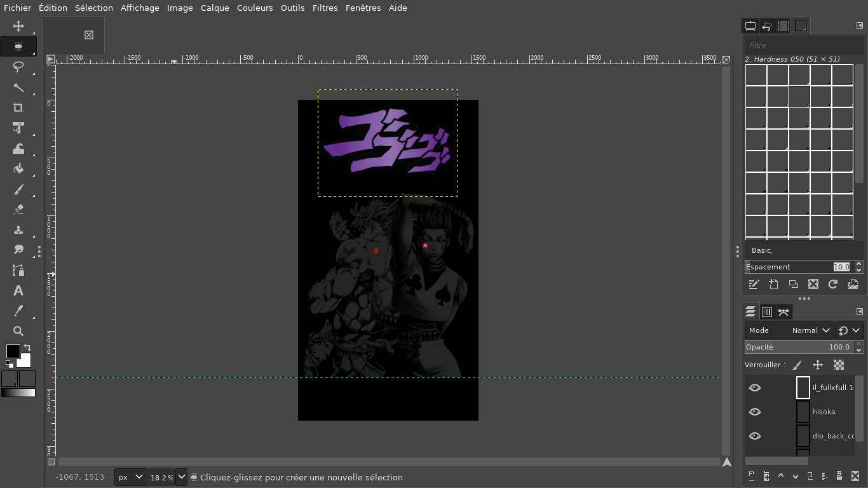Raise the selected layer
This screenshot has width=868, height=488.
tap(781, 475)
